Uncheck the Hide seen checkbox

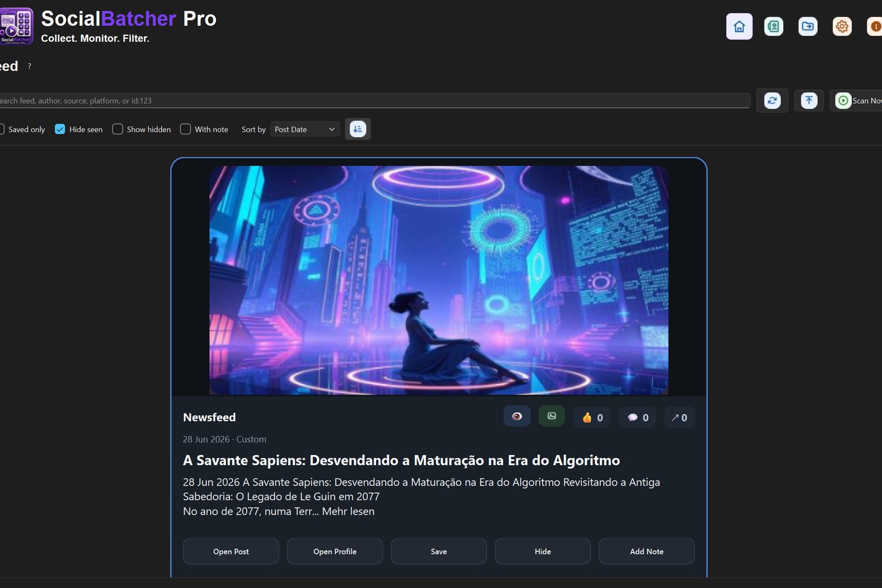point(60,129)
